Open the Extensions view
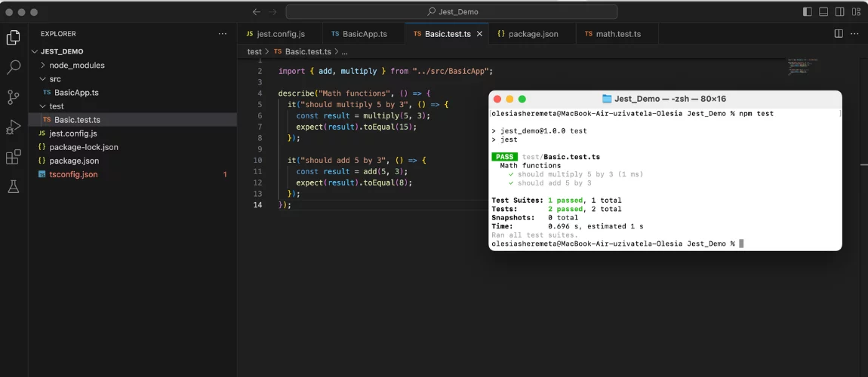 pos(13,157)
